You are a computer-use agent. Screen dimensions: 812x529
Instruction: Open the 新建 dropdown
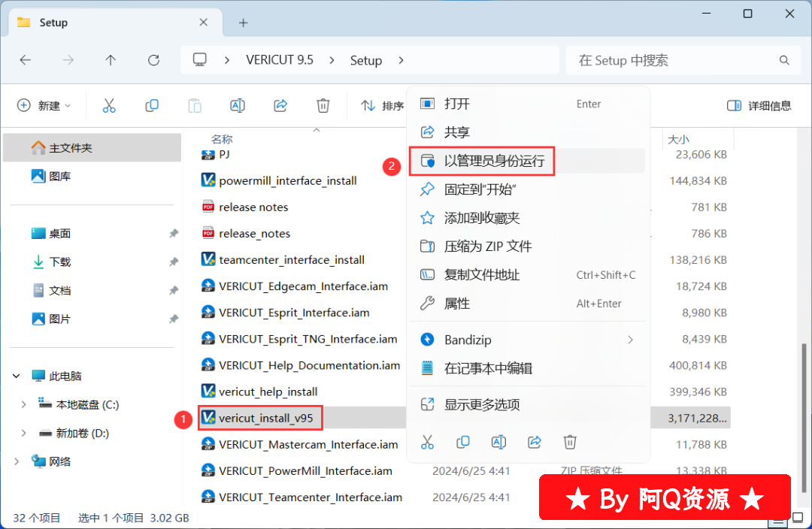(44, 106)
